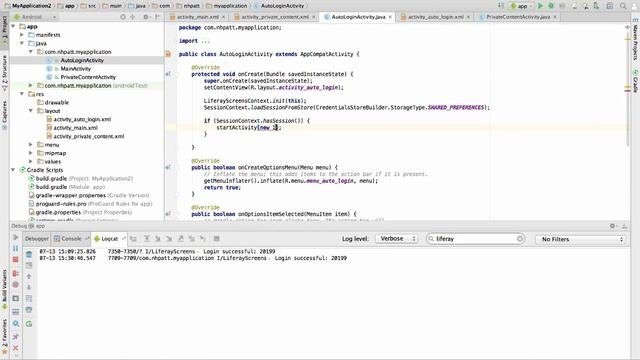Click Step Out icon in debugger toolbar
640x360 pixels.
click(180, 239)
